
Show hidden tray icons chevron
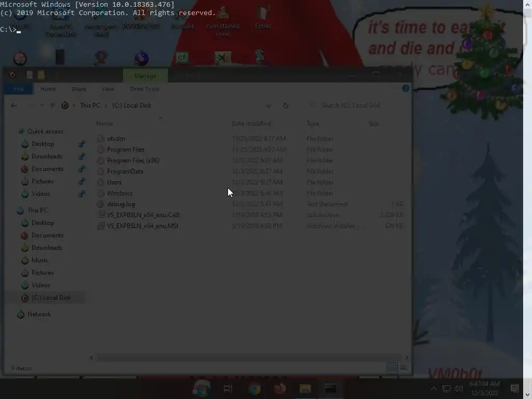pyautogui.click(x=434, y=389)
